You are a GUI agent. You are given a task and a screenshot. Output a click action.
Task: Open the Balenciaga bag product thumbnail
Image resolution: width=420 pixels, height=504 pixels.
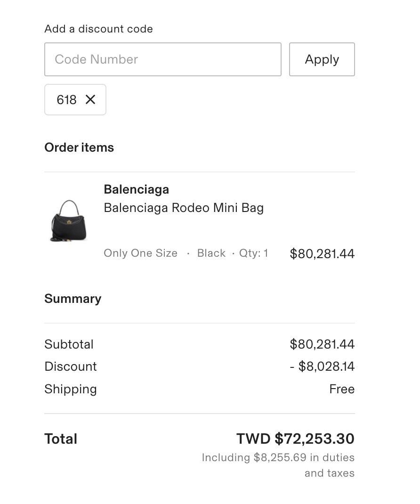pyautogui.click(x=69, y=221)
